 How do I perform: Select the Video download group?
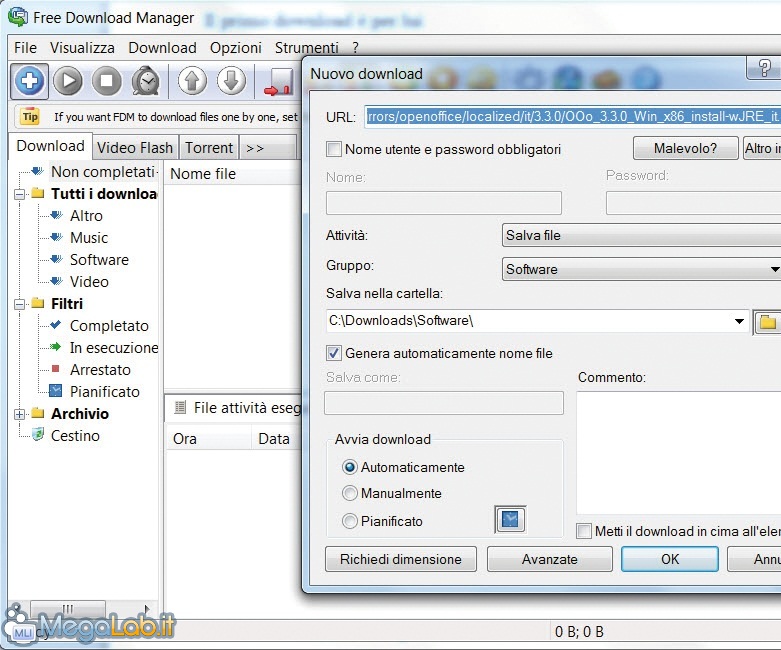(89, 281)
